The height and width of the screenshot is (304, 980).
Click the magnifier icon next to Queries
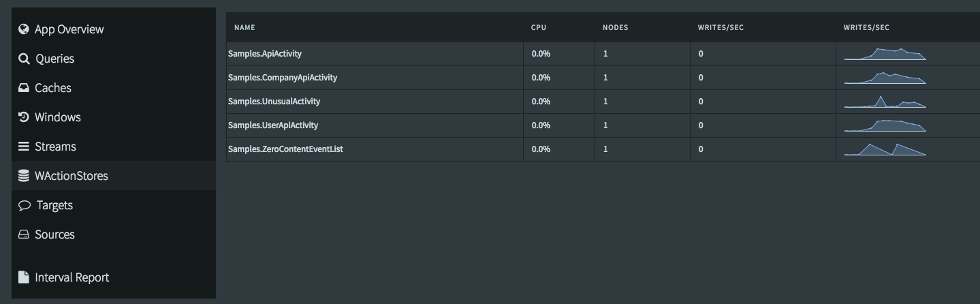(x=24, y=59)
